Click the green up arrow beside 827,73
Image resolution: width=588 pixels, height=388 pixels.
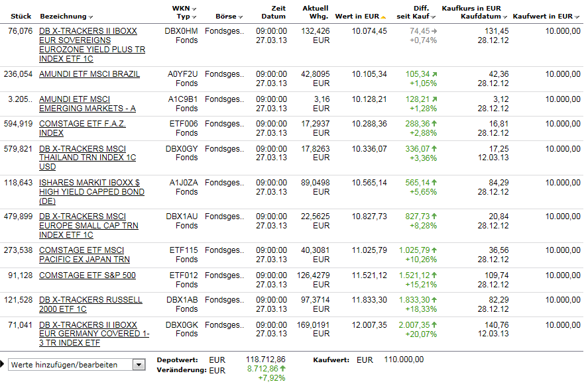coord(434,216)
